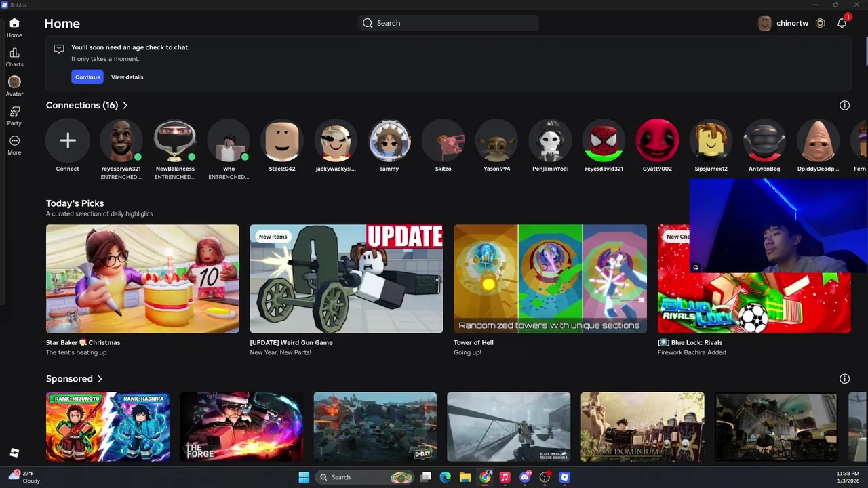The image size is (868, 488).
Task: Click the Continue age check button
Action: point(87,77)
